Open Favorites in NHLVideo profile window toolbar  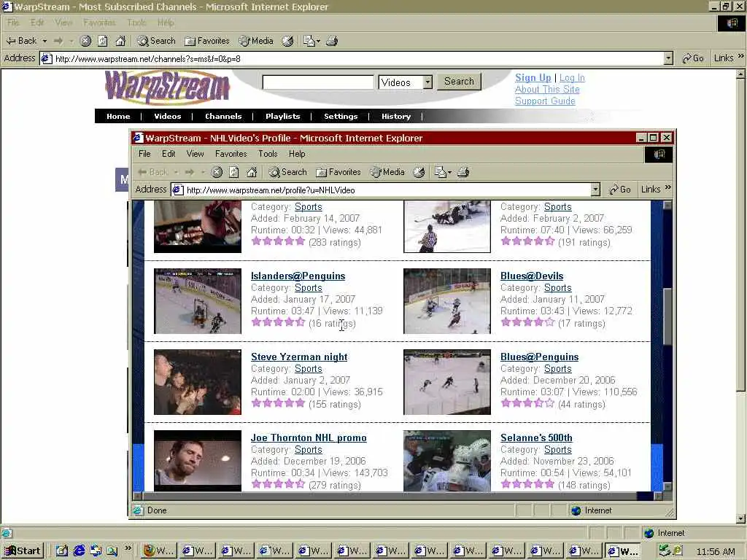click(338, 172)
